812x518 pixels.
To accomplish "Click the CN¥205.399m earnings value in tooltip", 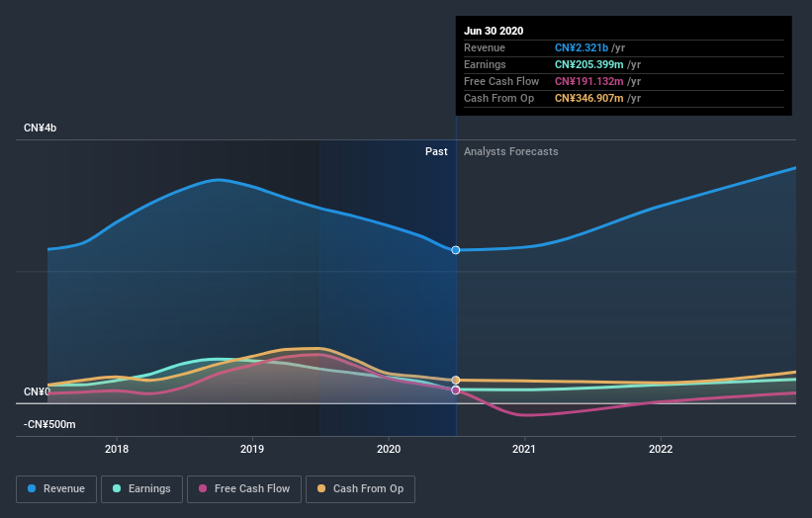I will (x=588, y=64).
